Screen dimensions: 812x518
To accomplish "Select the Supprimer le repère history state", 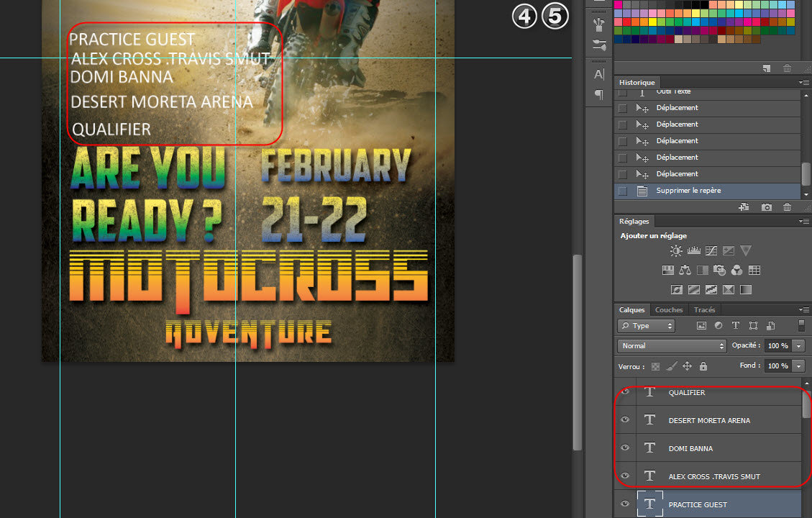I will [x=688, y=191].
